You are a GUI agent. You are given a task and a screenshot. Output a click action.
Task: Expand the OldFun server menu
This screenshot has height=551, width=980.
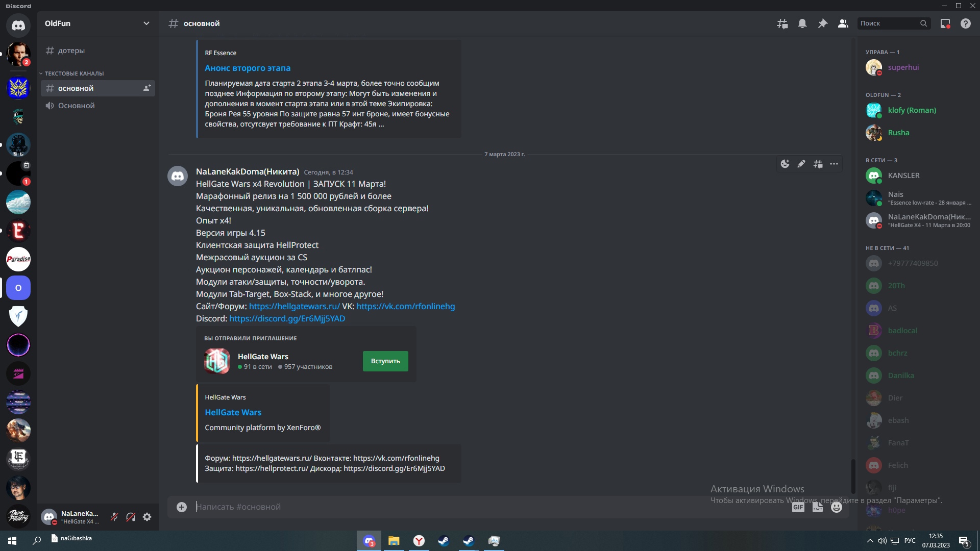click(x=146, y=23)
